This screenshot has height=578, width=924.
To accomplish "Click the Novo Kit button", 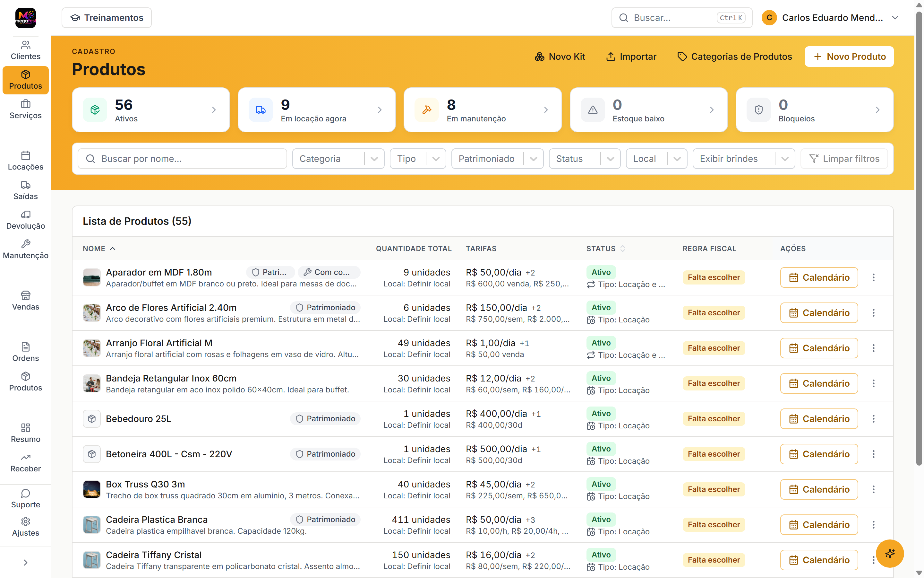I will click(x=560, y=57).
